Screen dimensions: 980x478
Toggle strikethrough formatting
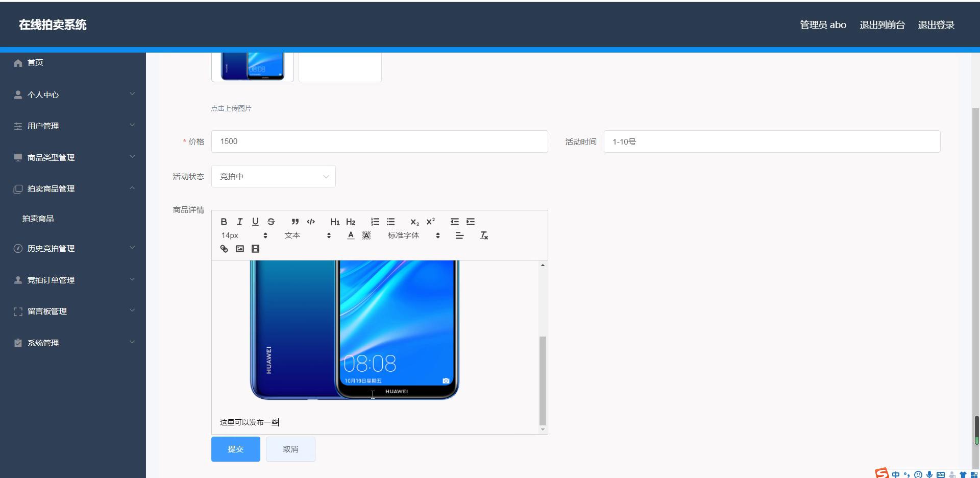271,222
